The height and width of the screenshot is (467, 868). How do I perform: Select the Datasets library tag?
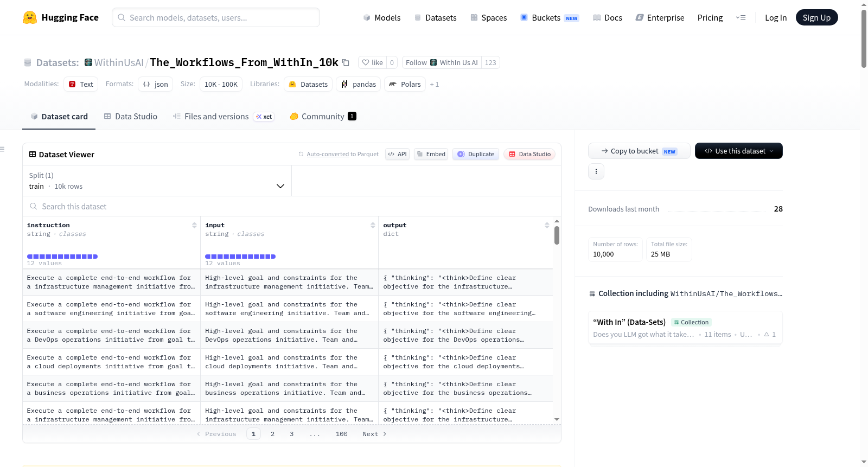coord(308,84)
